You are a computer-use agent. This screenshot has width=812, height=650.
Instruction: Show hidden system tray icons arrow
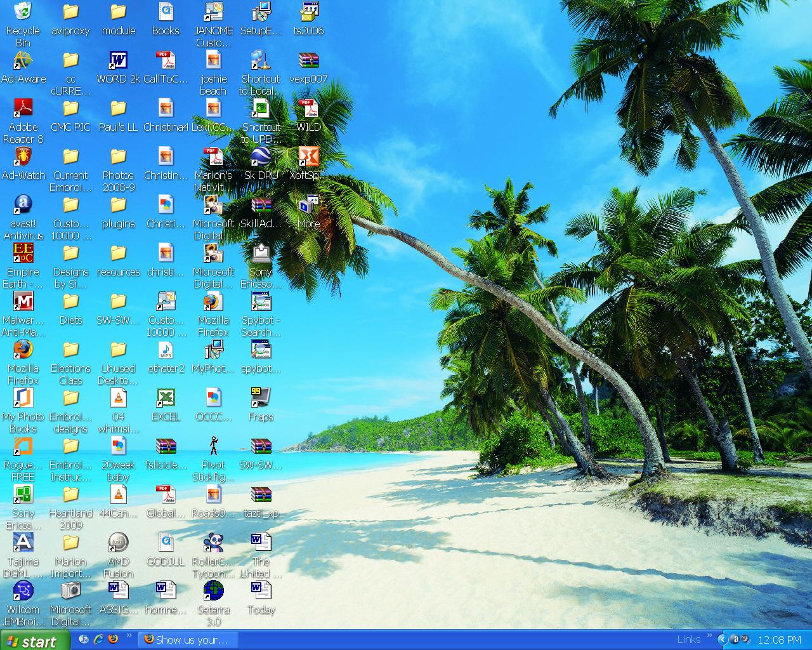pyautogui.click(x=722, y=640)
